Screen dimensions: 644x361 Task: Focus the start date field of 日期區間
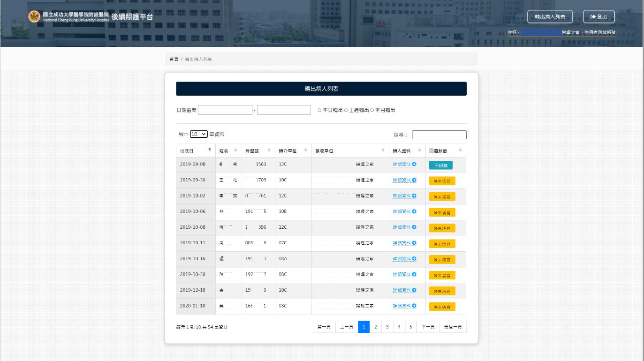click(x=225, y=110)
